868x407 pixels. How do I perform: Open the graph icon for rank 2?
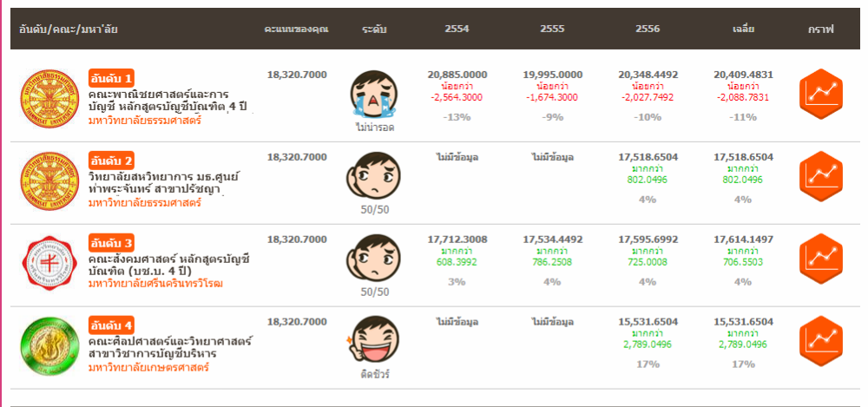coord(820,177)
